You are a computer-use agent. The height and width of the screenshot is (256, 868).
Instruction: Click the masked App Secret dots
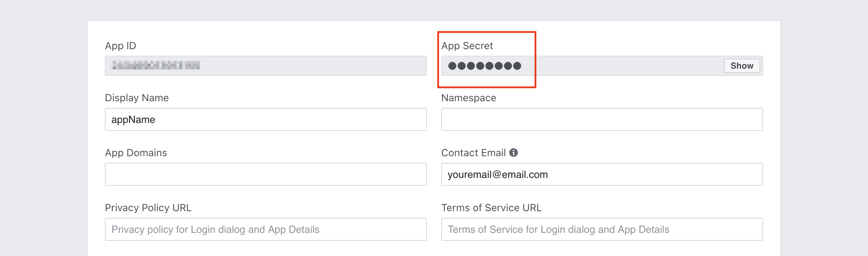coord(485,66)
